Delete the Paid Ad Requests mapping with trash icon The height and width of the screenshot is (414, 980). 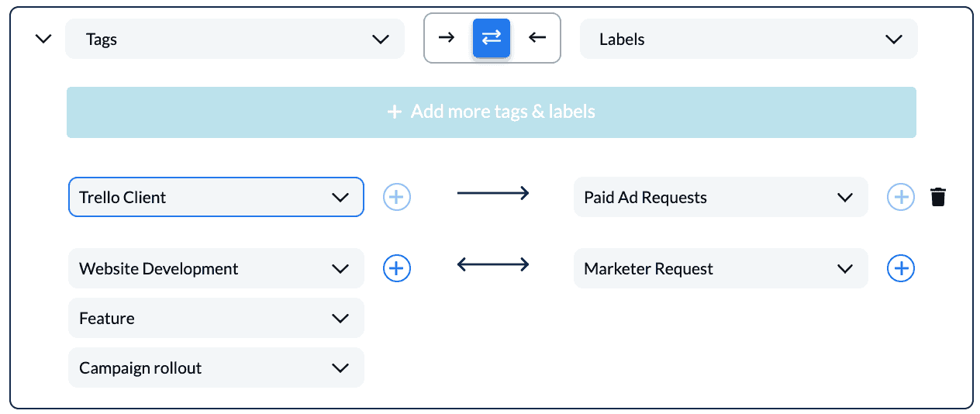tap(938, 197)
